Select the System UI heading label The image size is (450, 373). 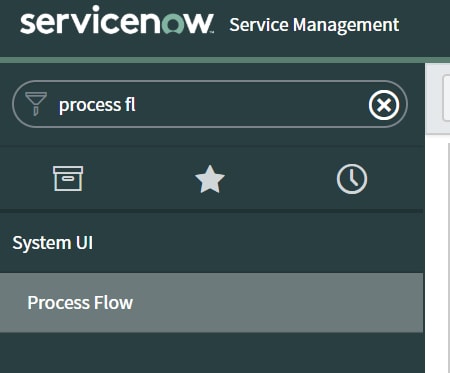(52, 243)
